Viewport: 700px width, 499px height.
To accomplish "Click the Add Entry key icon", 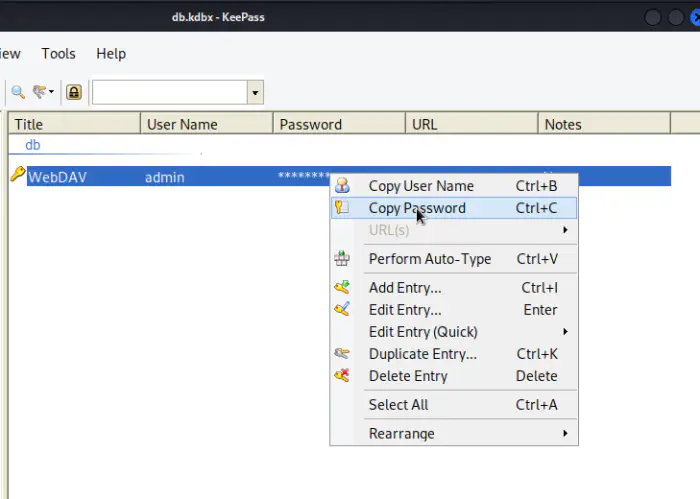I will click(x=343, y=288).
